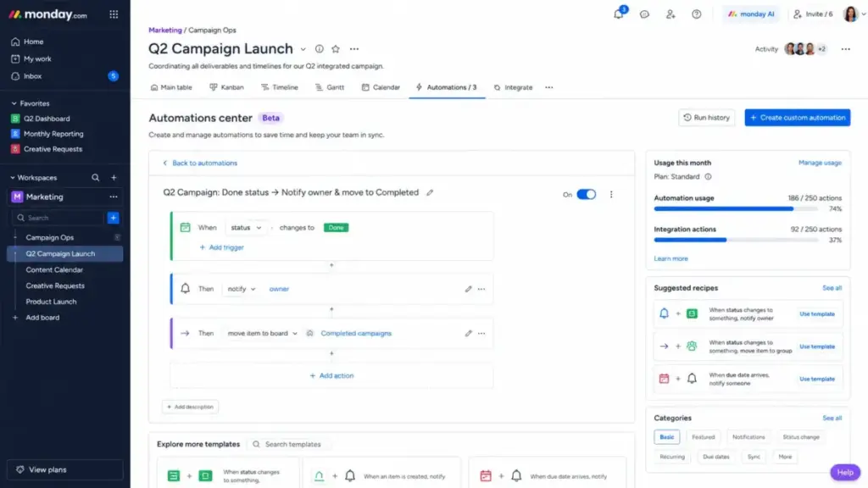Open the notifications bell in top bar
868x488 pixels.
[x=618, y=14]
